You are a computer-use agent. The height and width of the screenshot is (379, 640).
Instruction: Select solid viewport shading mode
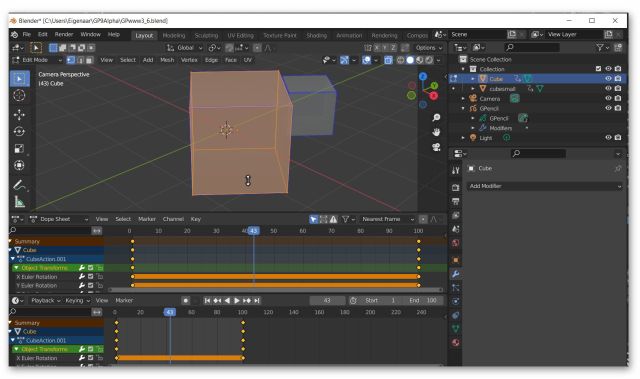click(410, 60)
